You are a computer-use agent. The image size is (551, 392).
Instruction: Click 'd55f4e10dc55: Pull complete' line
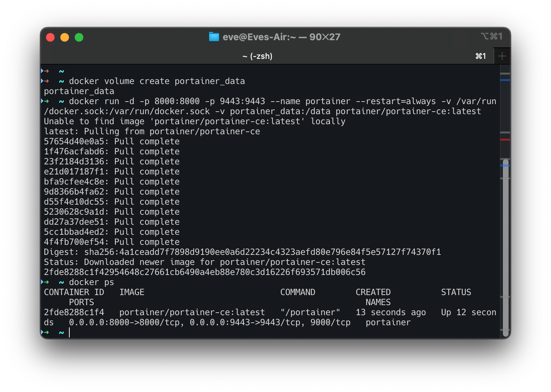pyautogui.click(x=112, y=202)
